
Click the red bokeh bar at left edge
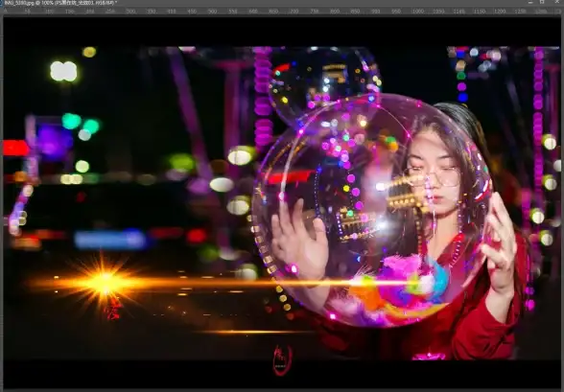tap(15, 148)
